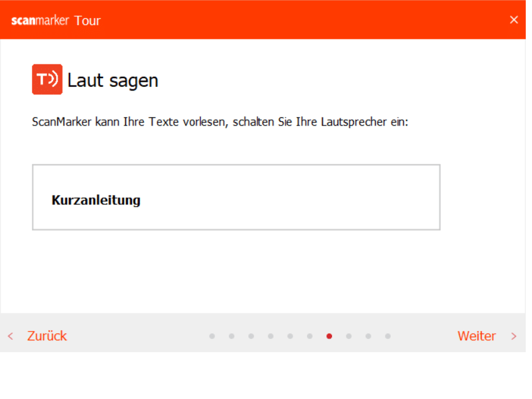Select the Kurzanleitung text box
Screen dimensions: 532x399
coord(236,197)
